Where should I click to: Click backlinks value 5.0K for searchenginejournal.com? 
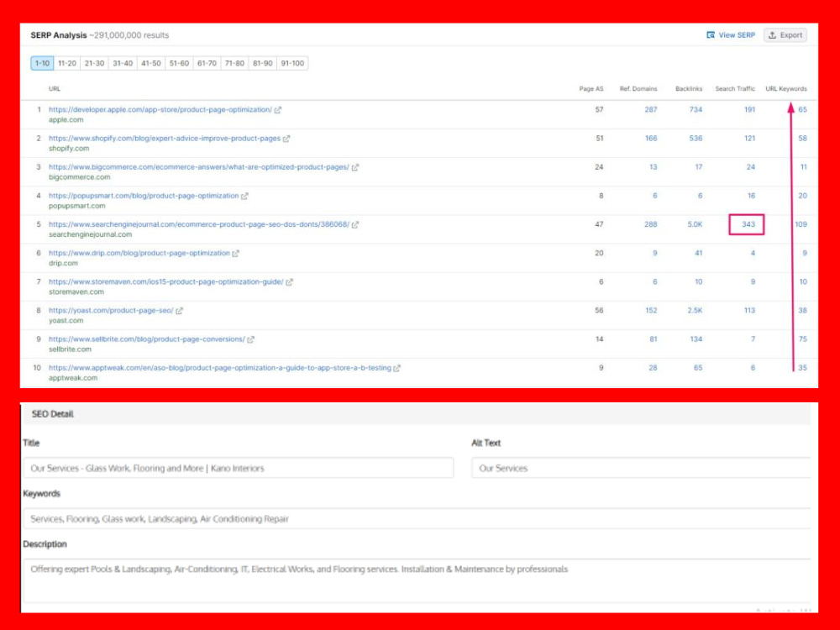pyautogui.click(x=695, y=224)
